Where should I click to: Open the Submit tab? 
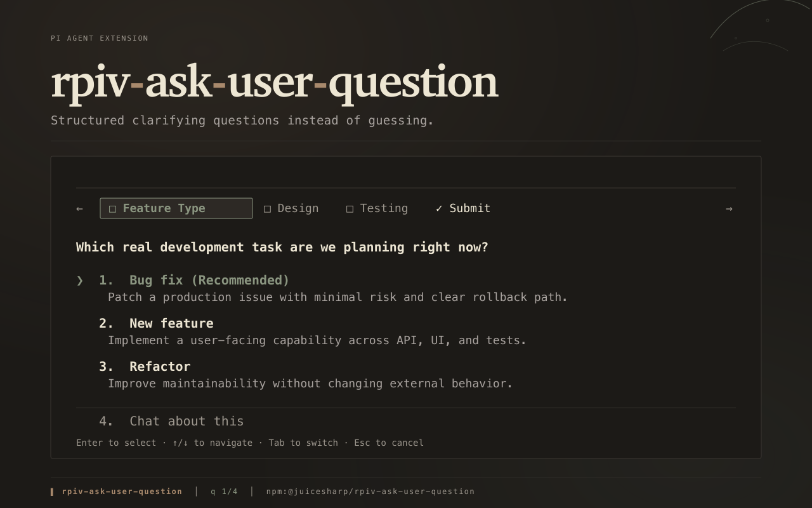(463, 208)
